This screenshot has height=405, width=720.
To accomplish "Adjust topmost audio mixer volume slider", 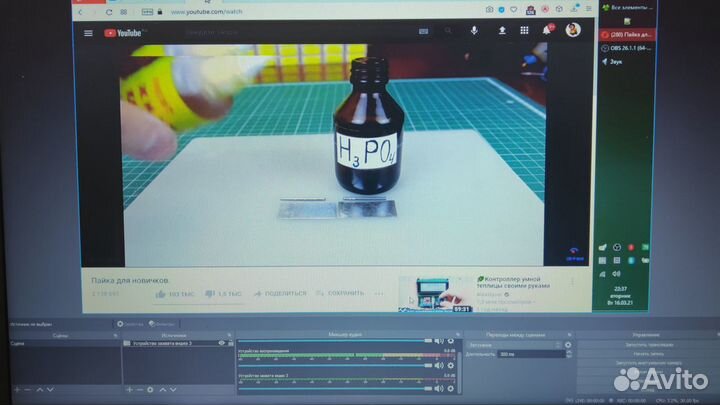I will [335, 341].
